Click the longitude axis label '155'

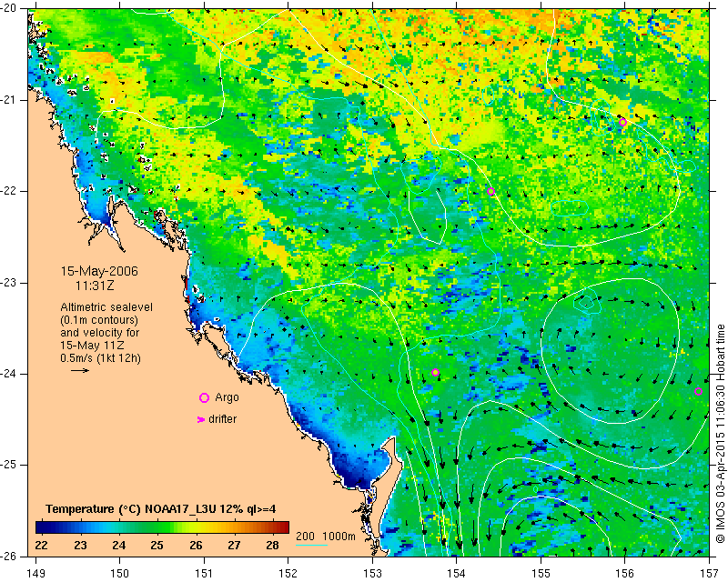pyautogui.click(x=541, y=574)
